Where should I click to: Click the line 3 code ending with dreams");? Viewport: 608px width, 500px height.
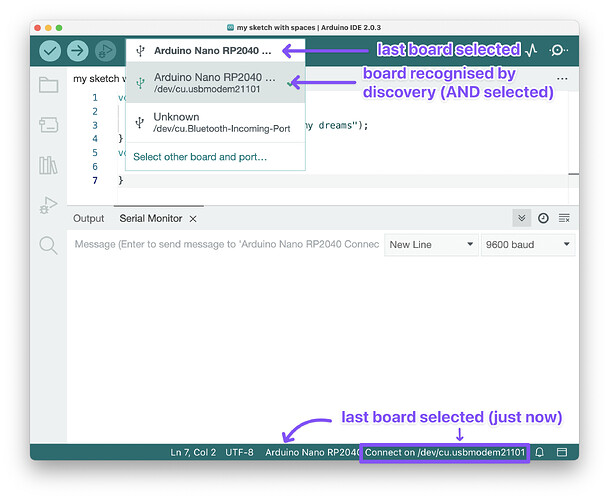(337, 125)
